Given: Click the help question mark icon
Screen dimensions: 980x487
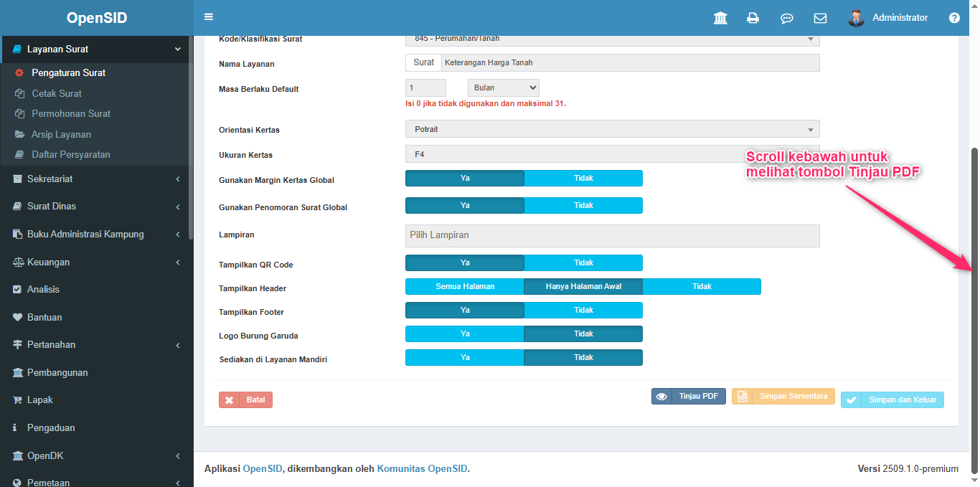Looking at the screenshot, I should (x=954, y=18).
